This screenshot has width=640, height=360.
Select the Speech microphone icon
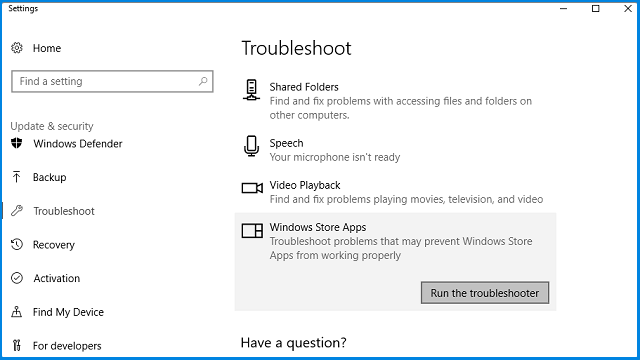251,146
